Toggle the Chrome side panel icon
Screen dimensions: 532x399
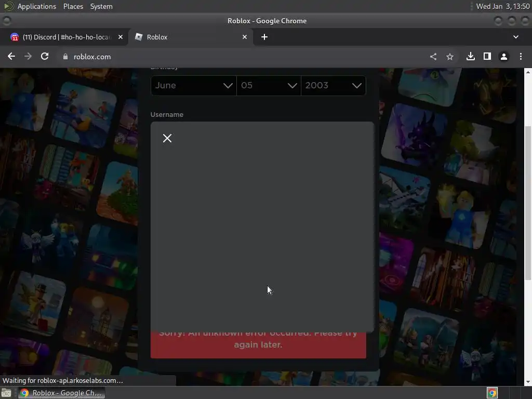tap(487, 56)
